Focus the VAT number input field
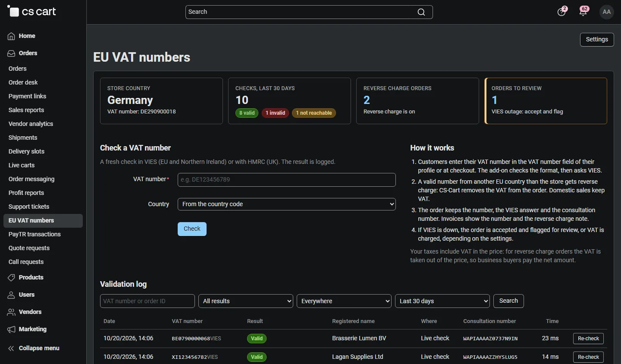The height and width of the screenshot is (364, 621). click(x=287, y=180)
